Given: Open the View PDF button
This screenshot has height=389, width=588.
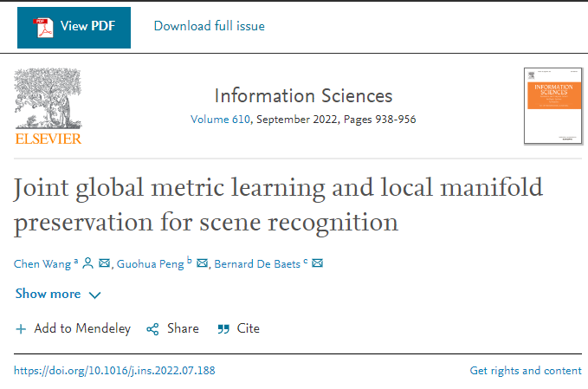Looking at the screenshot, I should coord(74,26).
